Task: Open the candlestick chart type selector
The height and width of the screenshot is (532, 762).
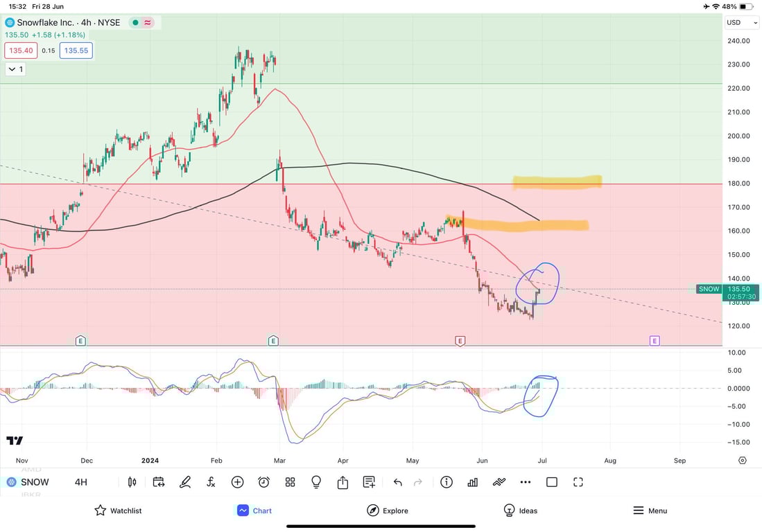Action: tap(132, 482)
